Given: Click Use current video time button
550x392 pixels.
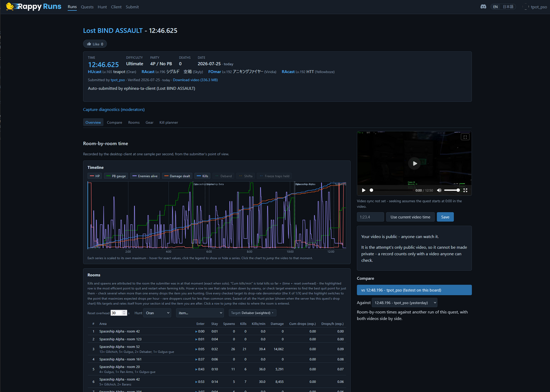Looking at the screenshot, I should pos(410,217).
